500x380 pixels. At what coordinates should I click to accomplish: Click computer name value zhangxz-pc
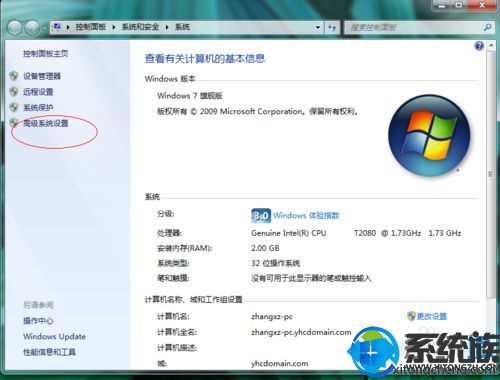point(272,316)
